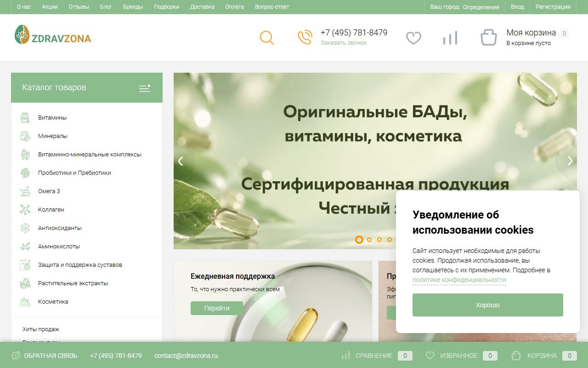Viewport: 588px width, 368px height.
Task: Open Косметика category text
Action: (53, 302)
